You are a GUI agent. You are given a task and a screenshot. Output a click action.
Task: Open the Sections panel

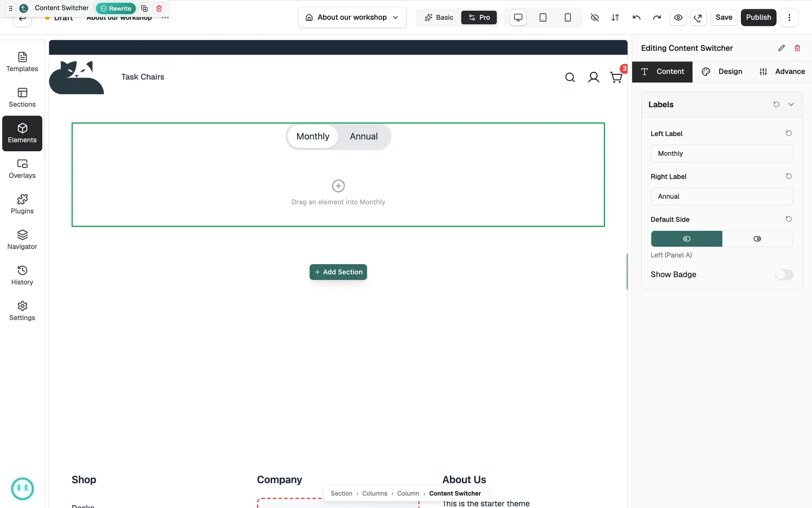(22, 98)
